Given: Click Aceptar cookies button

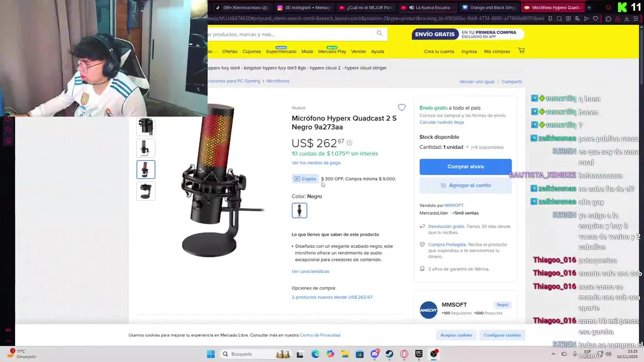Looking at the screenshot, I should tap(456, 335).
